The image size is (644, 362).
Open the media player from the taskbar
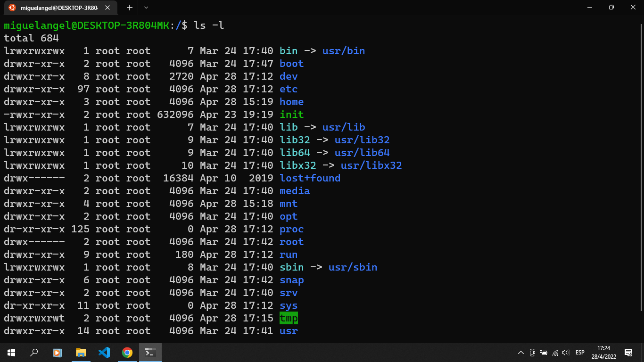pyautogui.click(x=57, y=352)
